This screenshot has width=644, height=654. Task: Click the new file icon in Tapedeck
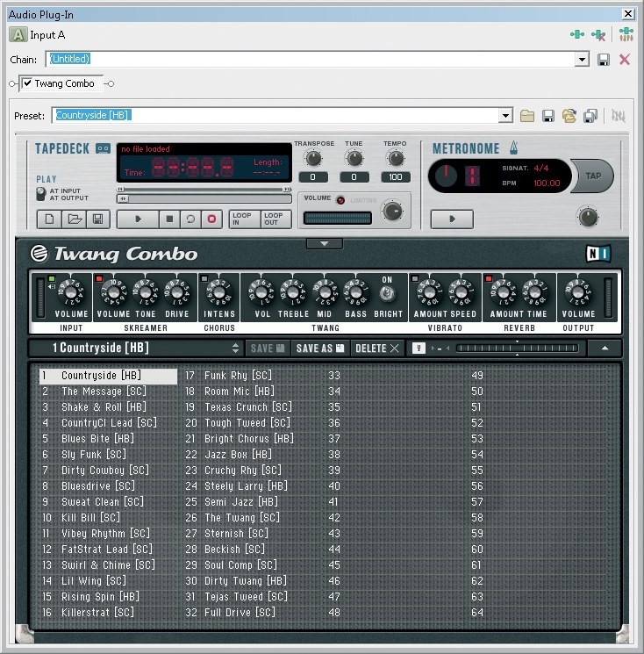pos(49,219)
